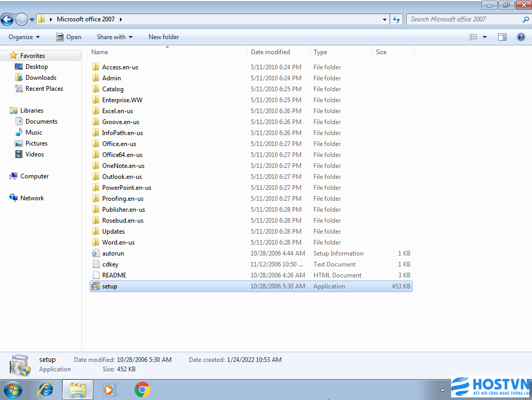This screenshot has height=400, width=532.
Task: Select the Catalog folder icon
Action: [95, 89]
